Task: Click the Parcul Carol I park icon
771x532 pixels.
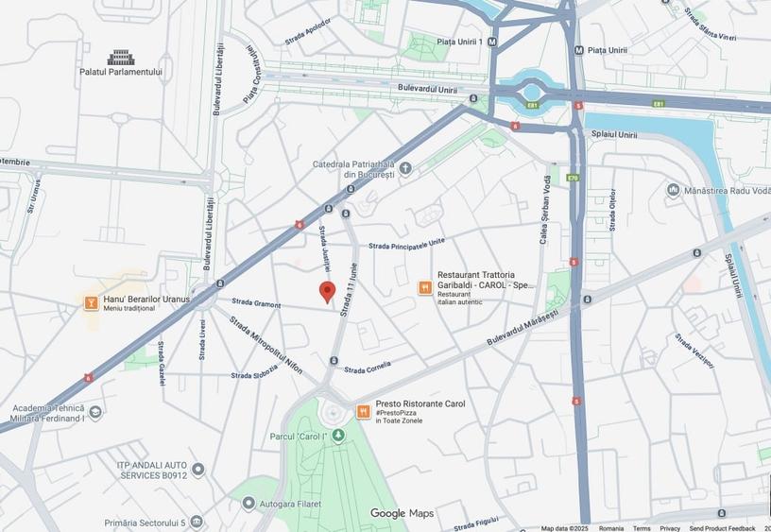Action: 338,435
